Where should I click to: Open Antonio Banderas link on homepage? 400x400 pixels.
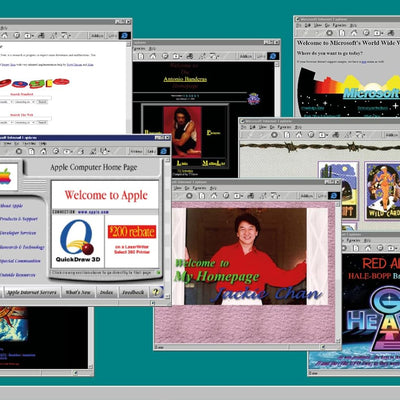coord(185,79)
